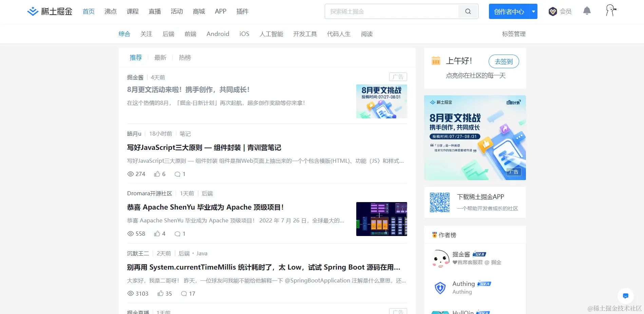Open the 8月更文挑战 feed thumbnail
644x314 pixels.
(x=382, y=101)
